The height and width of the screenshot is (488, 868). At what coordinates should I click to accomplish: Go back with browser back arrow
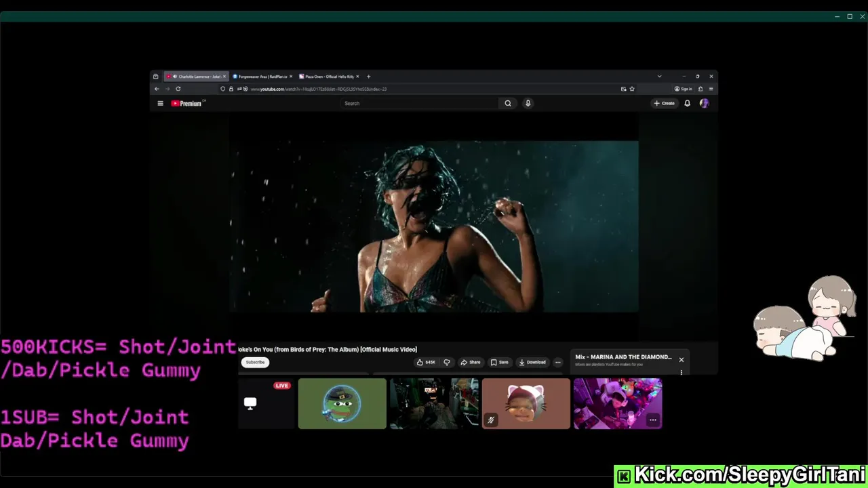[157, 89]
